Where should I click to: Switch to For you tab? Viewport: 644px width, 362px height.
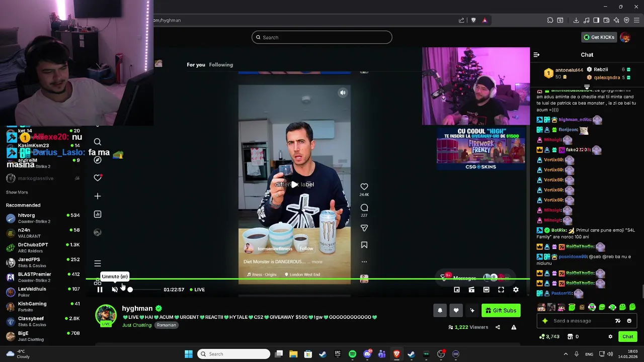click(196, 65)
